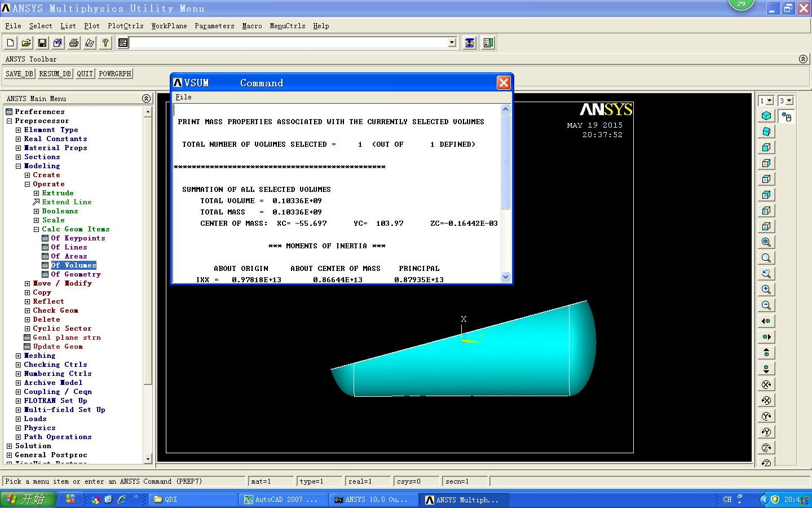
Task: Select the Isometric View cube icon
Action: tap(766, 116)
